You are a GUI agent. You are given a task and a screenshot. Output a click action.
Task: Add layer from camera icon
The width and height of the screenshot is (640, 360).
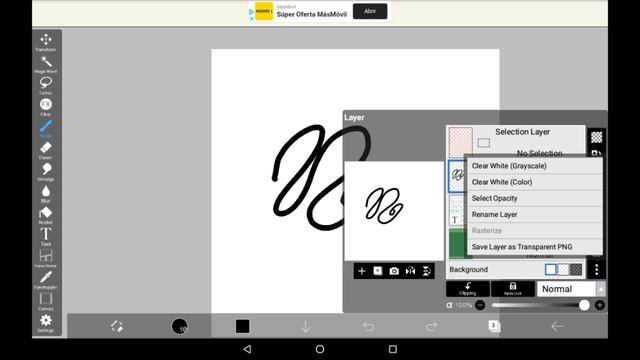[x=394, y=271]
